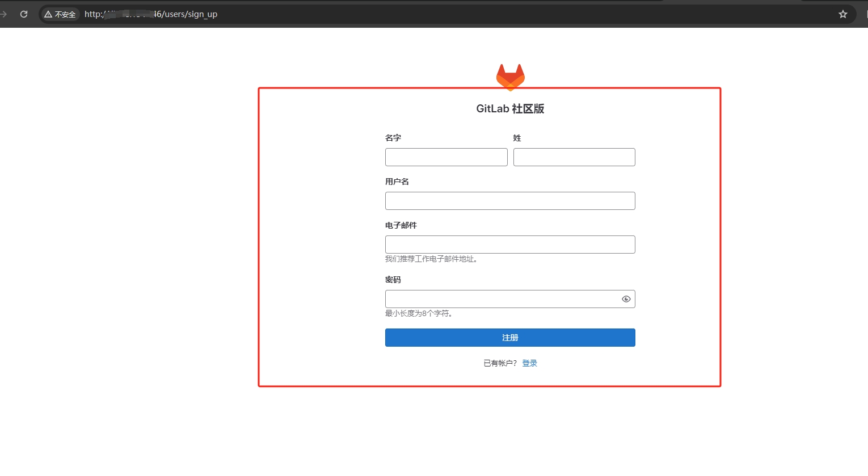This screenshot has width=868, height=476.
Task: Click the GitLab fox logo
Action: click(x=510, y=77)
